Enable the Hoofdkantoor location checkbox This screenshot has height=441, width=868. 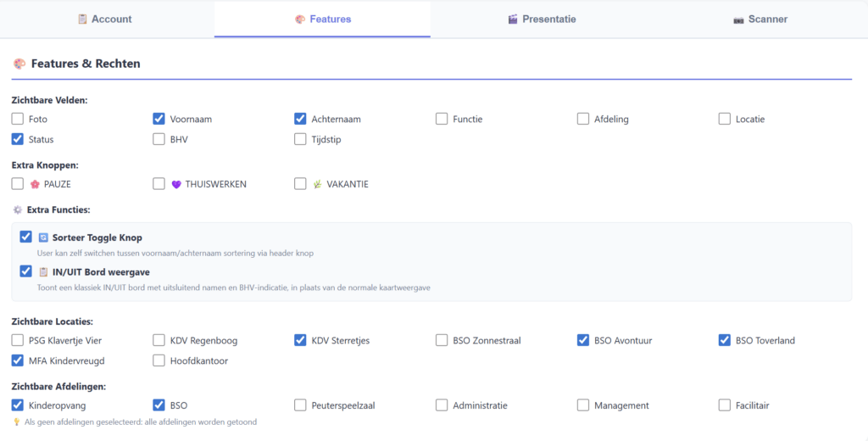coord(159,360)
